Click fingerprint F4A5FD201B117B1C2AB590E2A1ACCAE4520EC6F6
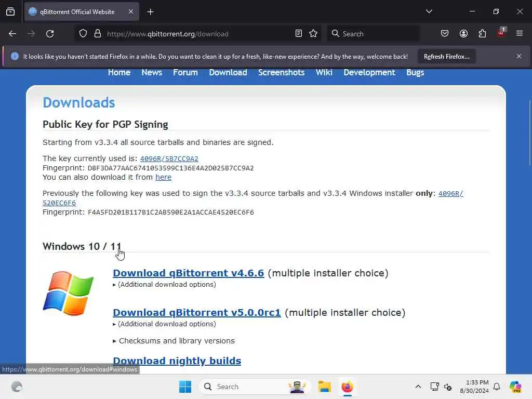This screenshot has height=399, width=532. (x=170, y=212)
